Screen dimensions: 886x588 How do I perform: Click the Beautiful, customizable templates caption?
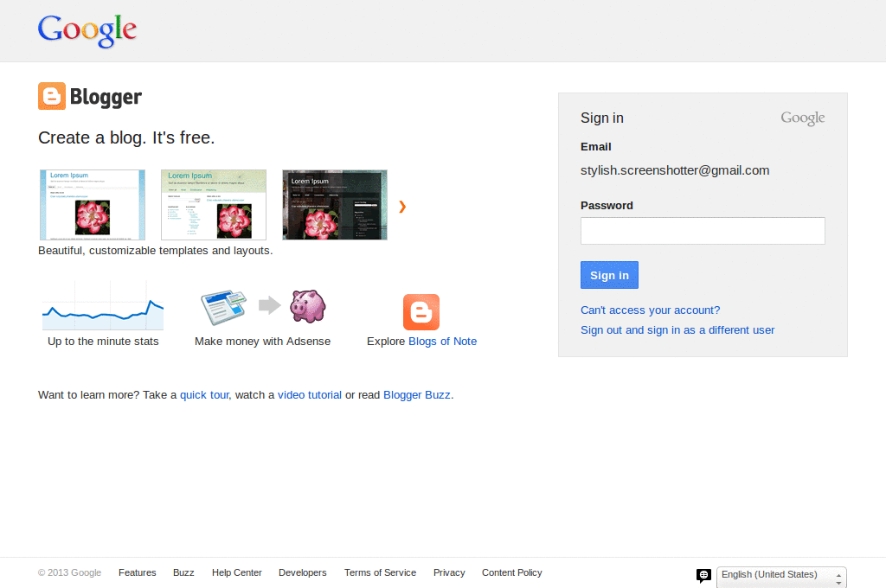(156, 251)
